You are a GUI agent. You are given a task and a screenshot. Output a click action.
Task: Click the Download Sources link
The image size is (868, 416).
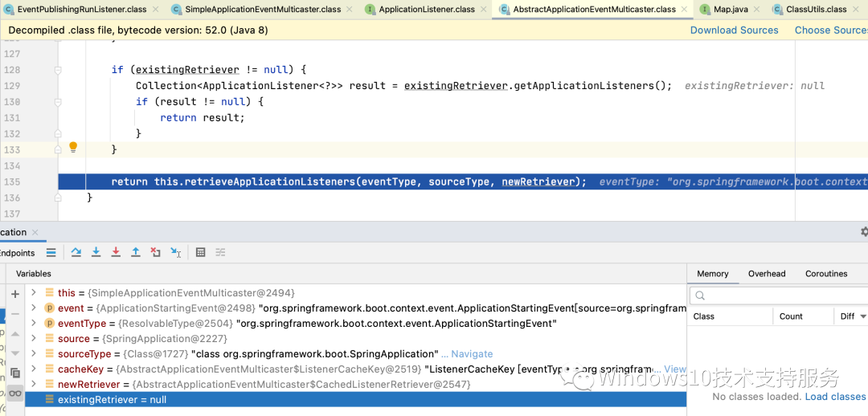pos(734,31)
